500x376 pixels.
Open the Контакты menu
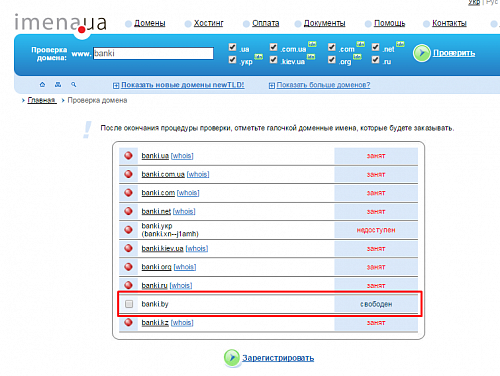point(449,23)
